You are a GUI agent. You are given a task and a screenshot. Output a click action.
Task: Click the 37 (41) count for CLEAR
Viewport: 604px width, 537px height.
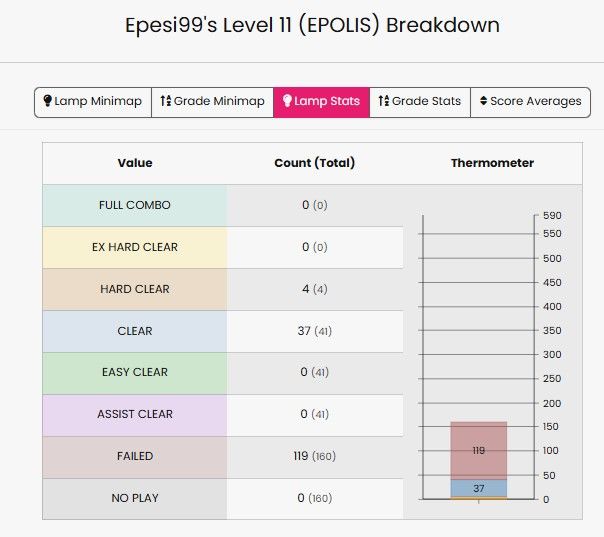315,331
